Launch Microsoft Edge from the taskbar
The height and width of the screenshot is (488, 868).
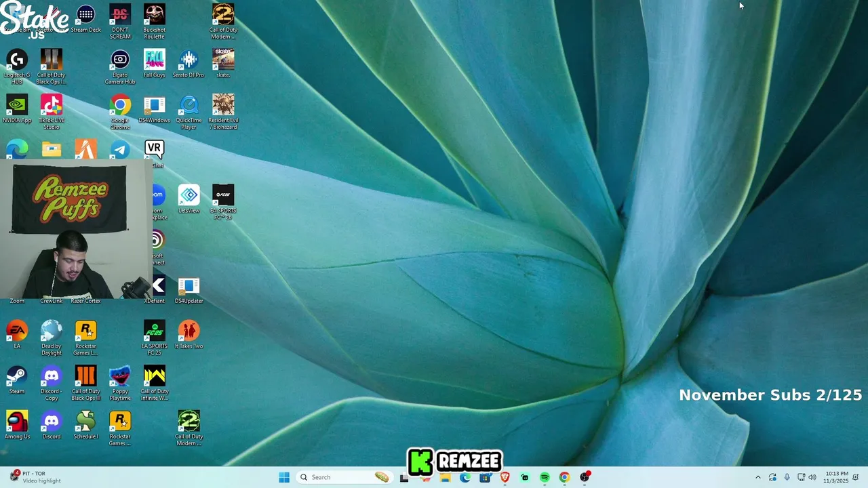tap(465, 477)
